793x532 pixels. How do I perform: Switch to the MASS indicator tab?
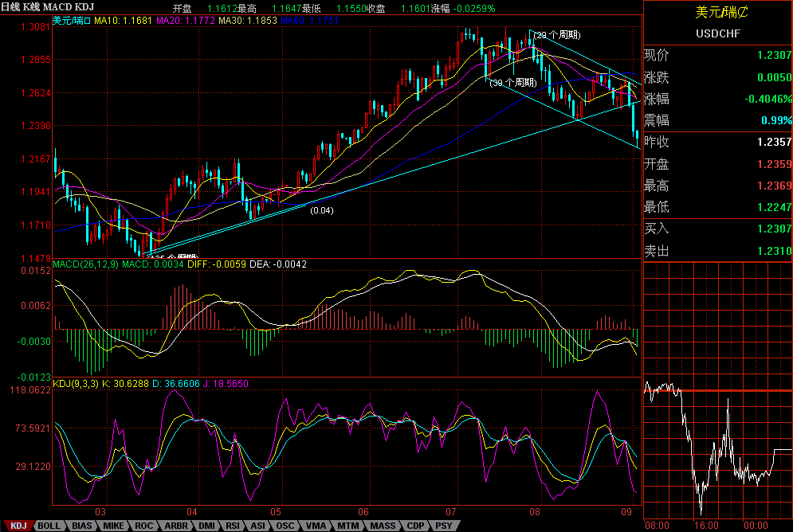(x=383, y=526)
